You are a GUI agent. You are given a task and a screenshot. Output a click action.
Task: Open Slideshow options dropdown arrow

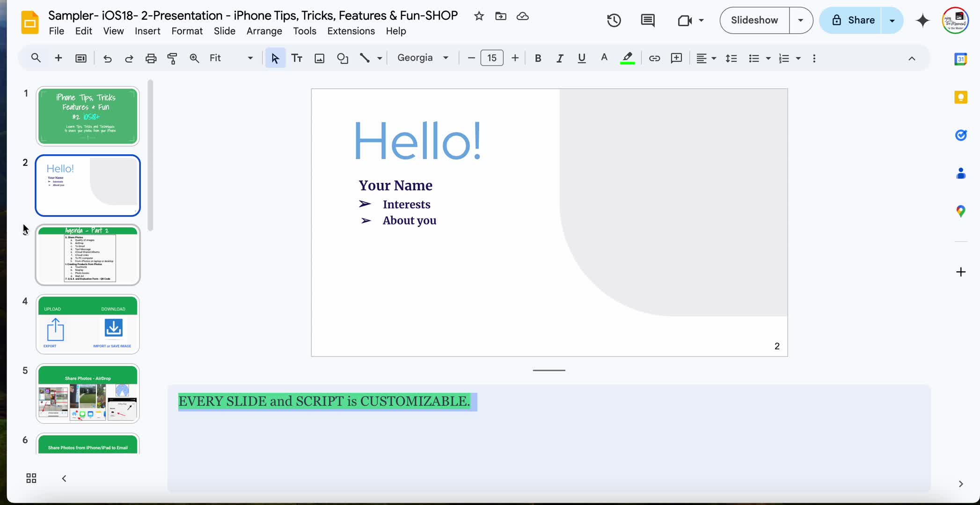pyautogui.click(x=801, y=20)
